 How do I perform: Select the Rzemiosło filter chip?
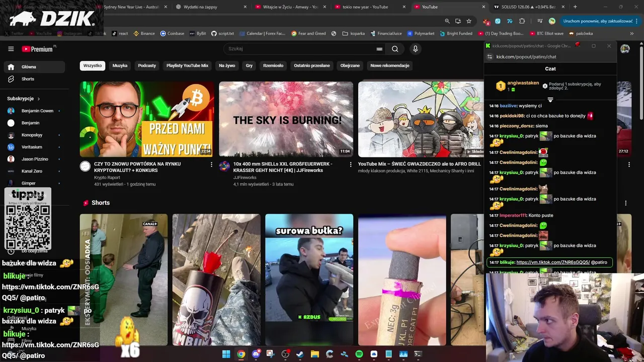273,65
